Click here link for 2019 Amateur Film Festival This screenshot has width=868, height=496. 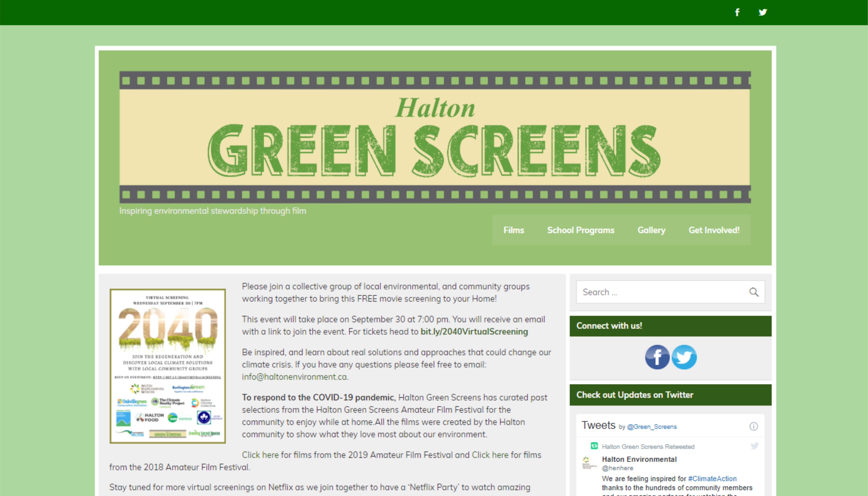(260, 455)
